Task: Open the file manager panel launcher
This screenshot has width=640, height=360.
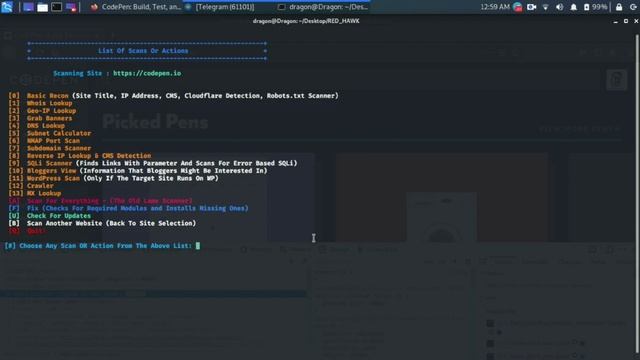Action: tap(42, 7)
